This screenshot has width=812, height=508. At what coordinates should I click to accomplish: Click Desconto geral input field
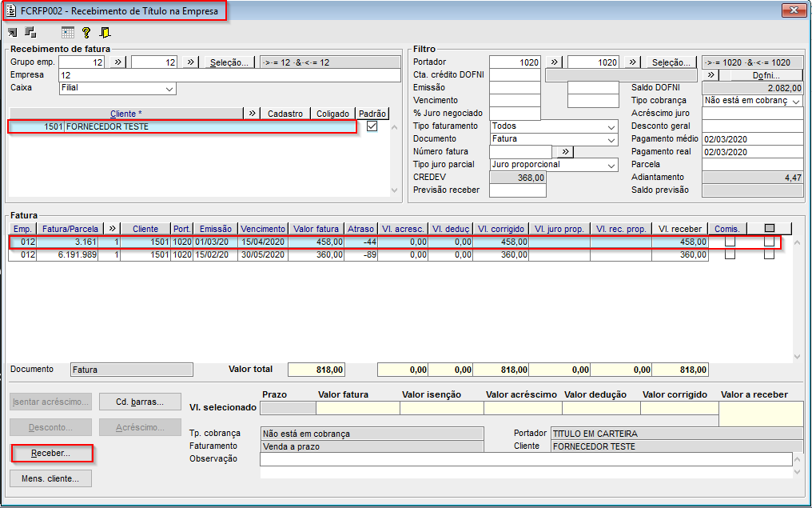(x=752, y=126)
